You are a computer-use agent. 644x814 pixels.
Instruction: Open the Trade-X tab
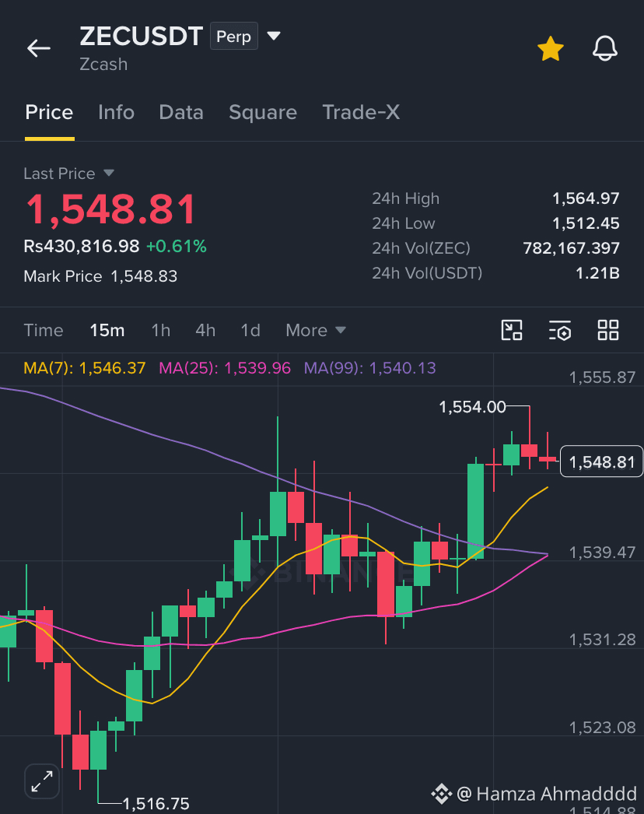click(x=361, y=112)
